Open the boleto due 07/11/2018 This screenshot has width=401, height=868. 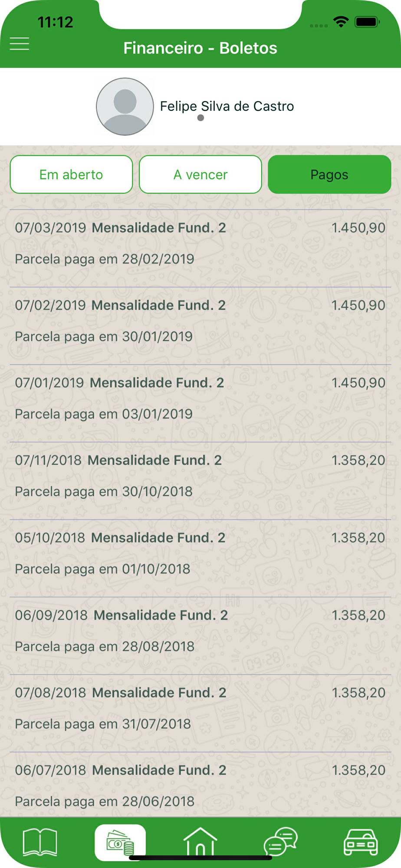coord(200,476)
